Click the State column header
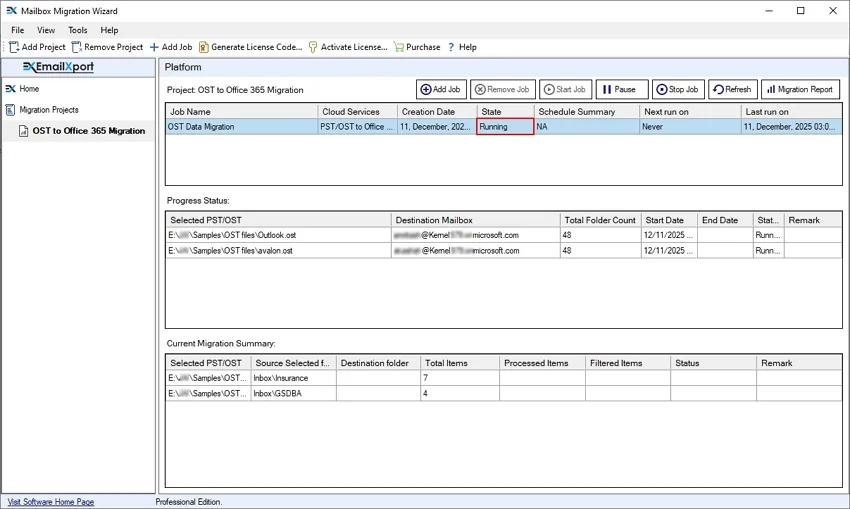This screenshot has height=509, width=850. pos(506,112)
